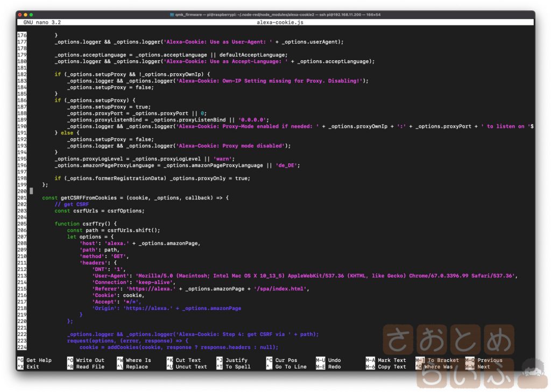The width and height of the screenshot is (551, 392).
Task: Click the 'else' keyword on line 191
Action: [67, 133]
